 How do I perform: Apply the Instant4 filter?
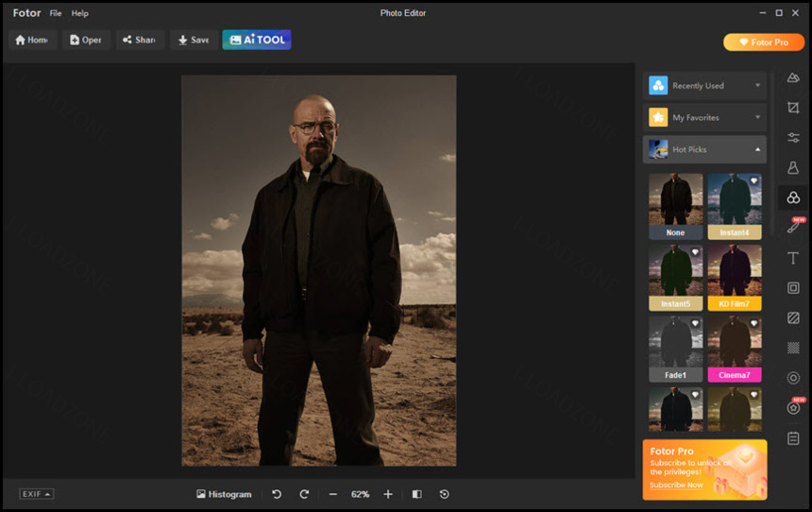coord(735,206)
